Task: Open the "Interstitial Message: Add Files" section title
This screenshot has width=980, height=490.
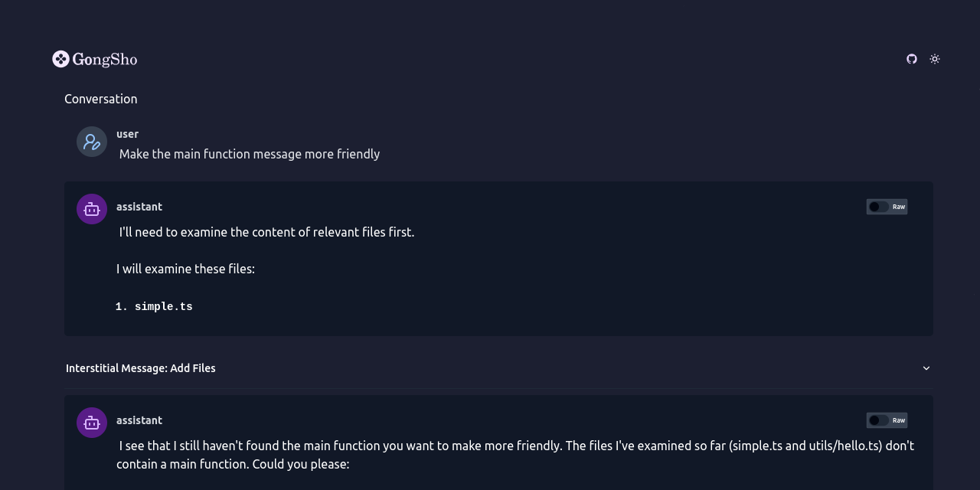Action: [x=141, y=368]
